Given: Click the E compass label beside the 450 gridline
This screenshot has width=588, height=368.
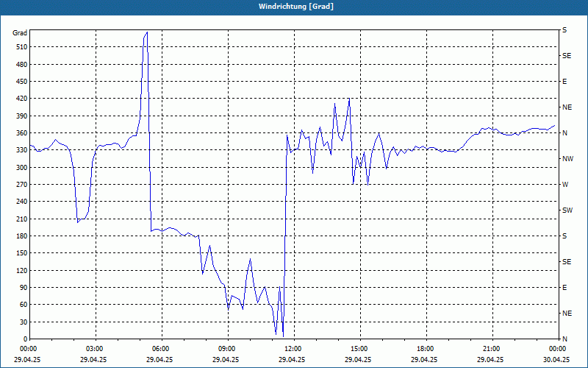Looking at the screenshot, I should [564, 82].
